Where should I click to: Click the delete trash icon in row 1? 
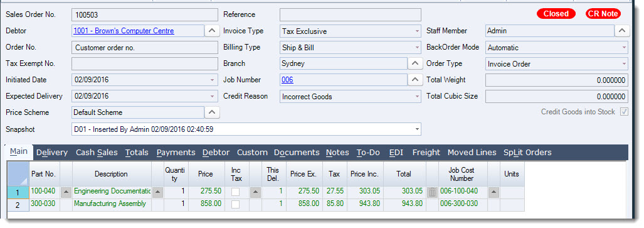coord(432,192)
